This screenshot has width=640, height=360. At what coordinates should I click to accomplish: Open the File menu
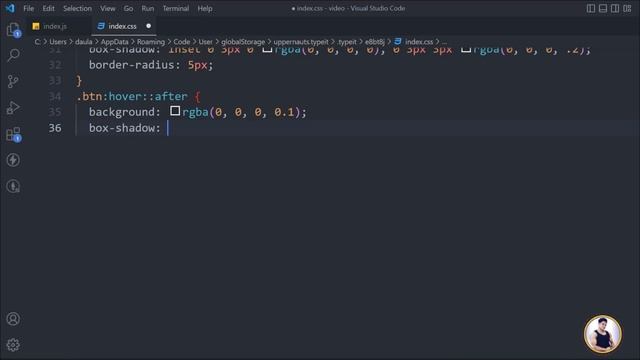pos(29,8)
